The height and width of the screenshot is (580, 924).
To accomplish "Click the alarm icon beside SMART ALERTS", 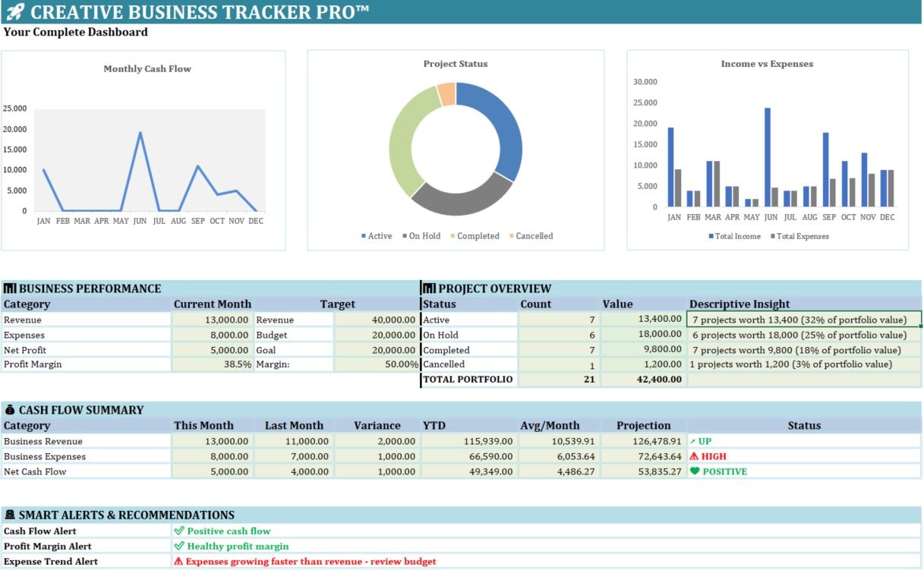I will [x=11, y=515].
